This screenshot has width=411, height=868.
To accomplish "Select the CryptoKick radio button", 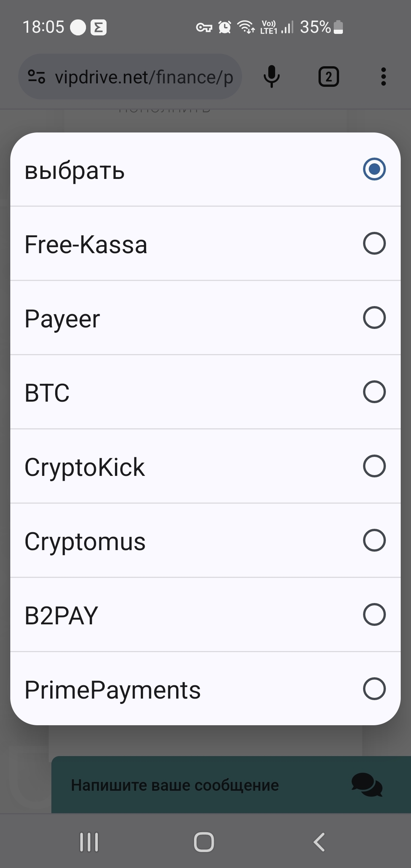I will pos(374,466).
